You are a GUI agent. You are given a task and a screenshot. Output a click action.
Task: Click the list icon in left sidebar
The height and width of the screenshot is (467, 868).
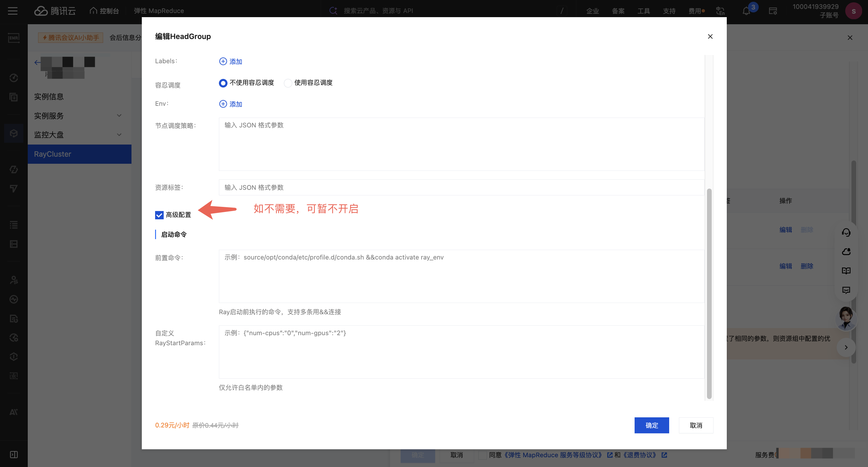click(x=14, y=225)
